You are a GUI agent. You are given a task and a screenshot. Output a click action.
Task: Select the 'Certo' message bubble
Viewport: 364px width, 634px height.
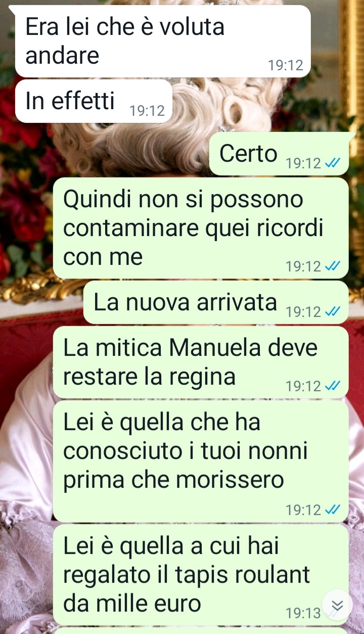pos(283,154)
